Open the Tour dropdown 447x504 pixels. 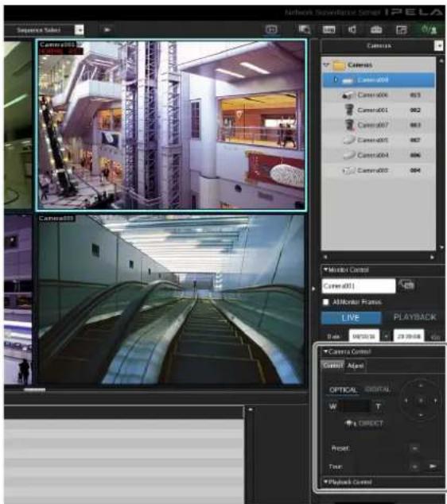414,467
